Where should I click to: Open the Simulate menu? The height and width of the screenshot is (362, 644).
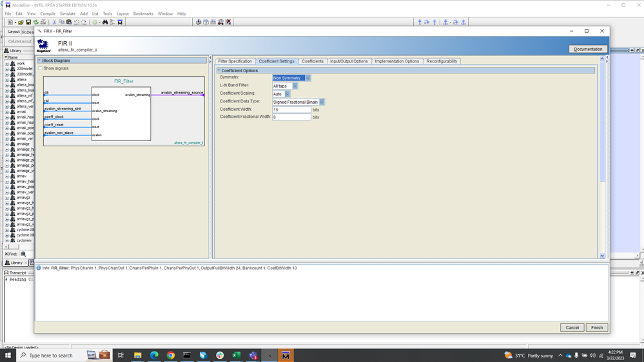pos(68,14)
